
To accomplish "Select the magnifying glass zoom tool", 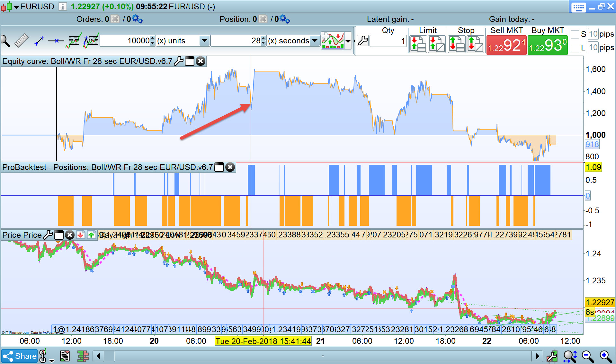I will point(5,41).
